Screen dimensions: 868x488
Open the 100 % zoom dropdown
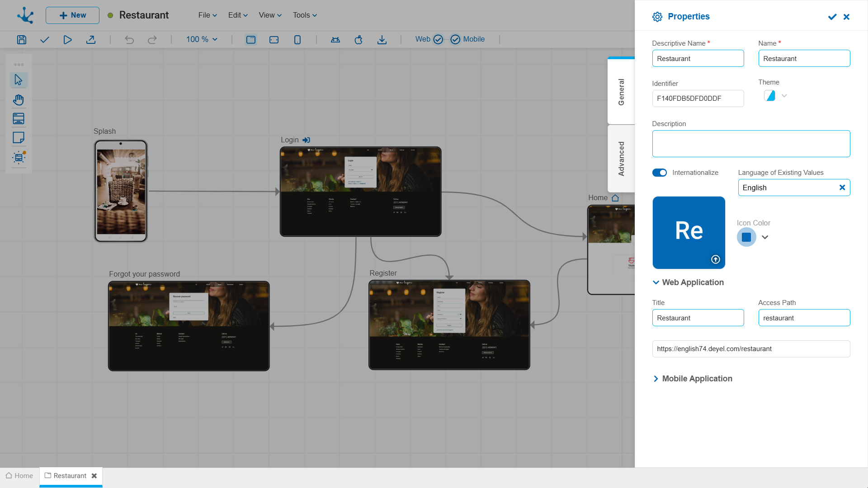tap(202, 39)
